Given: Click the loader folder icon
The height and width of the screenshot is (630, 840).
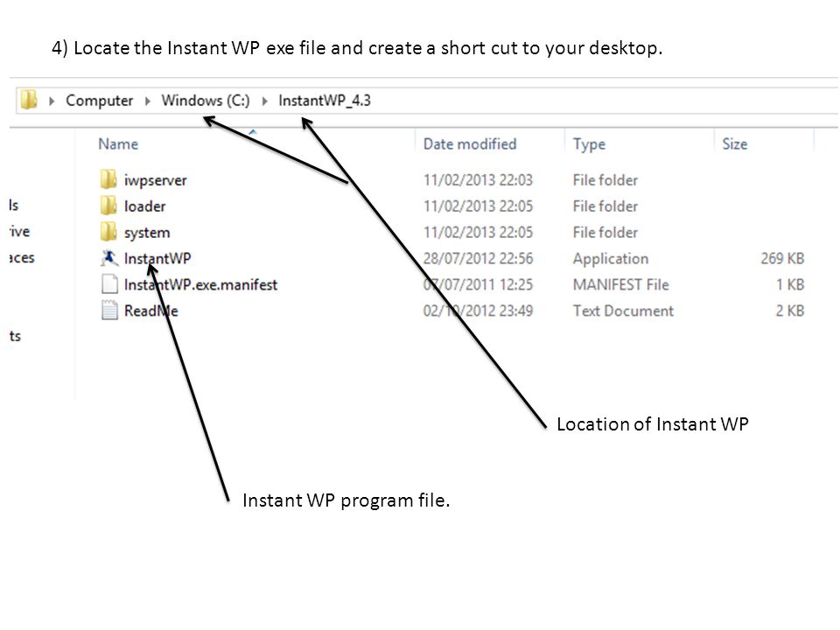Looking at the screenshot, I should pos(108,206).
